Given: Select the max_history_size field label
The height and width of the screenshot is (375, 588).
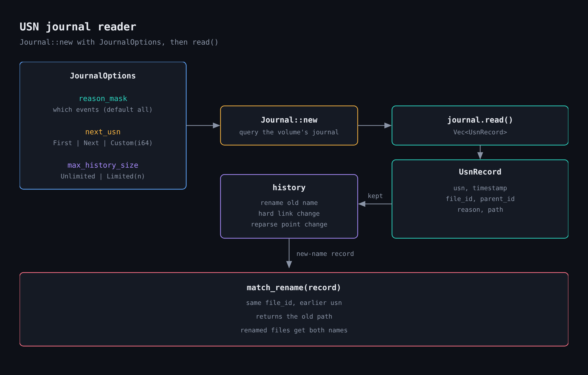Looking at the screenshot, I should coord(103,165).
